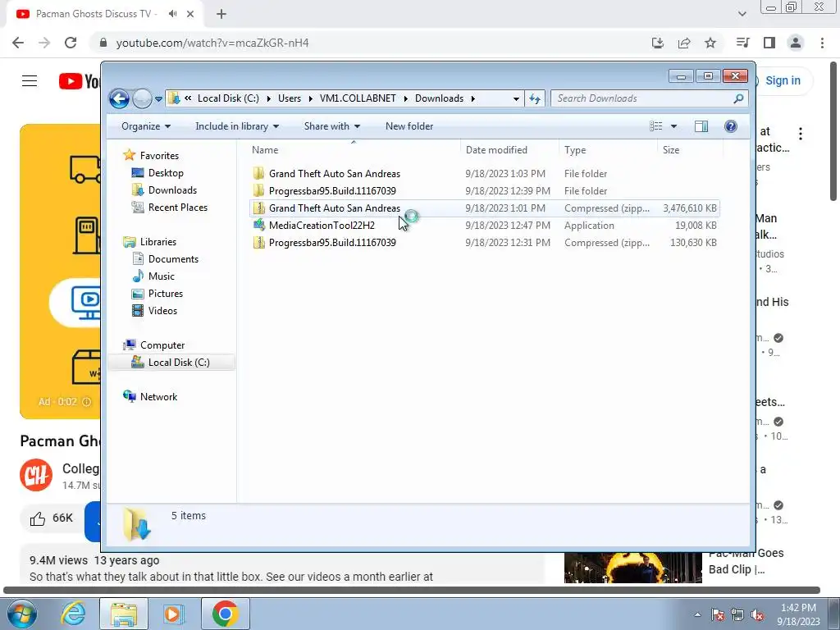Open a new Chrome tab

click(221, 14)
